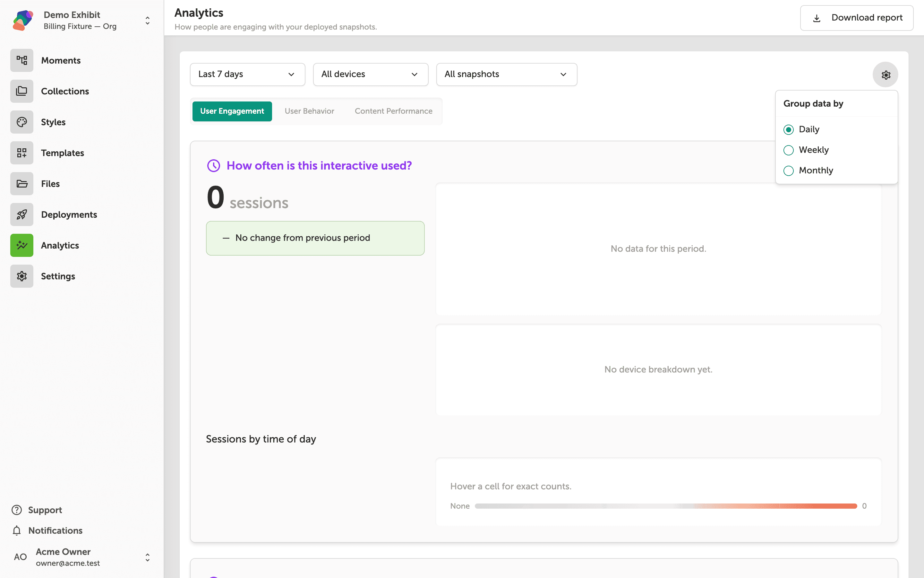Click the No change from previous period banner
Screen dimensions: 924x578
pyautogui.click(x=315, y=238)
